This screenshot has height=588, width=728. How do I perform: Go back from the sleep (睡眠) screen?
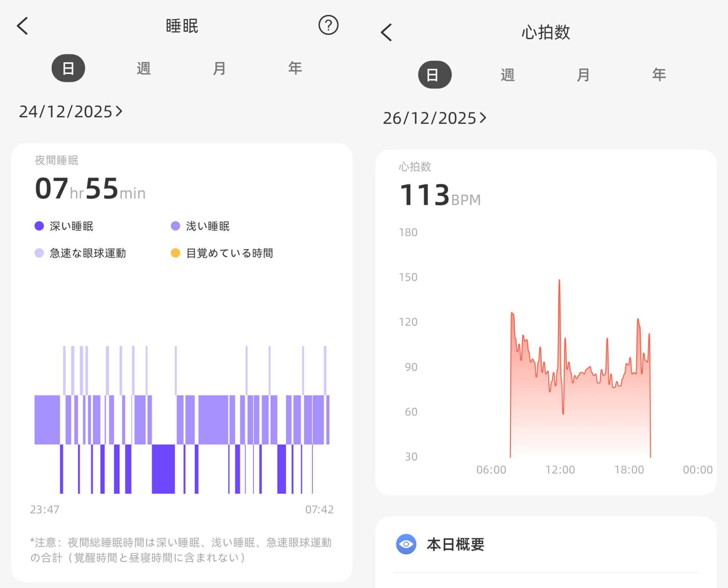click(23, 26)
